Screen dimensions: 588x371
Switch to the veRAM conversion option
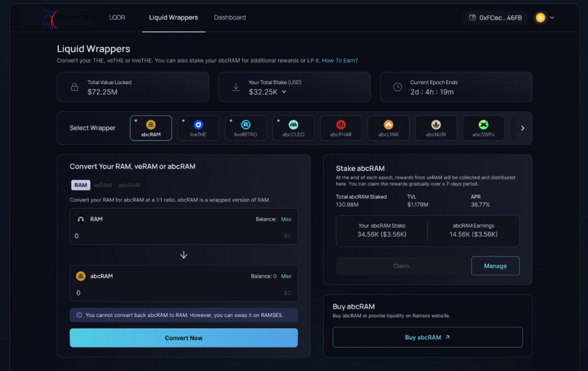pyautogui.click(x=102, y=184)
